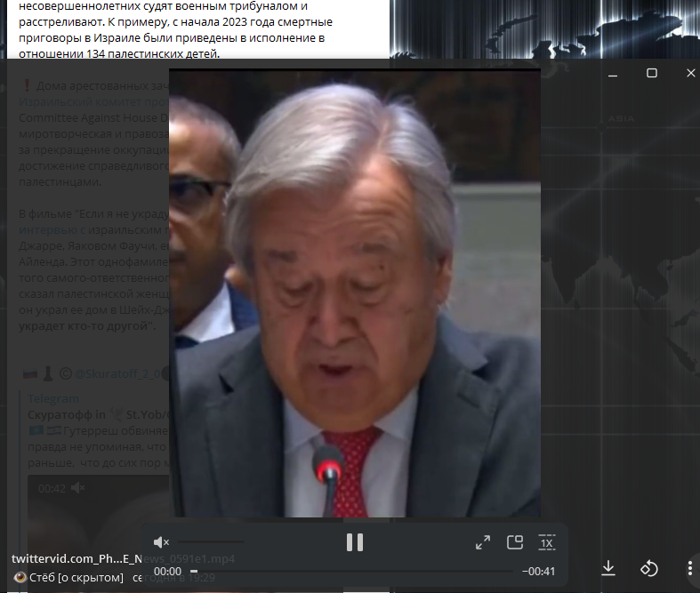Open the @Skuratoff_2_0 mention link
Screen dimensions: 700x593
pos(117,374)
